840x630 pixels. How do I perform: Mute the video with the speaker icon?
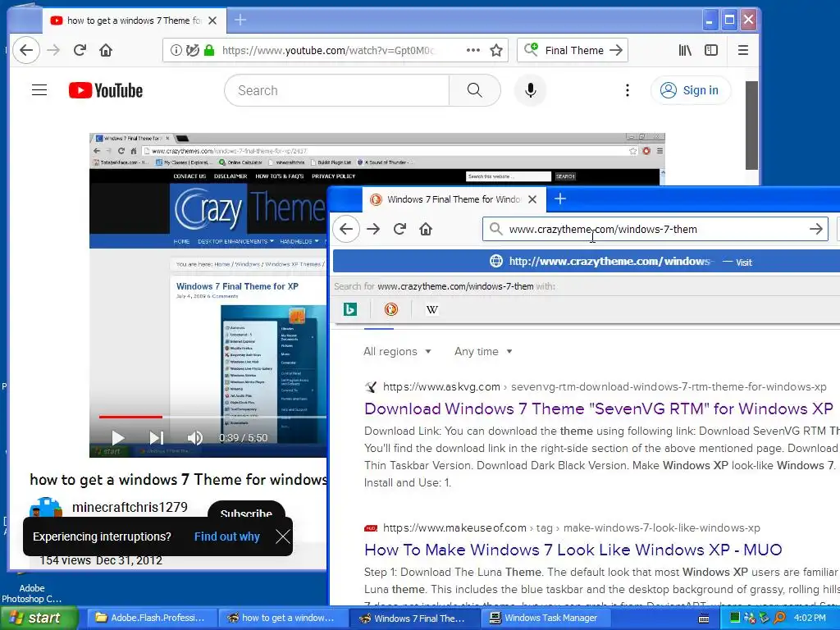pos(195,438)
